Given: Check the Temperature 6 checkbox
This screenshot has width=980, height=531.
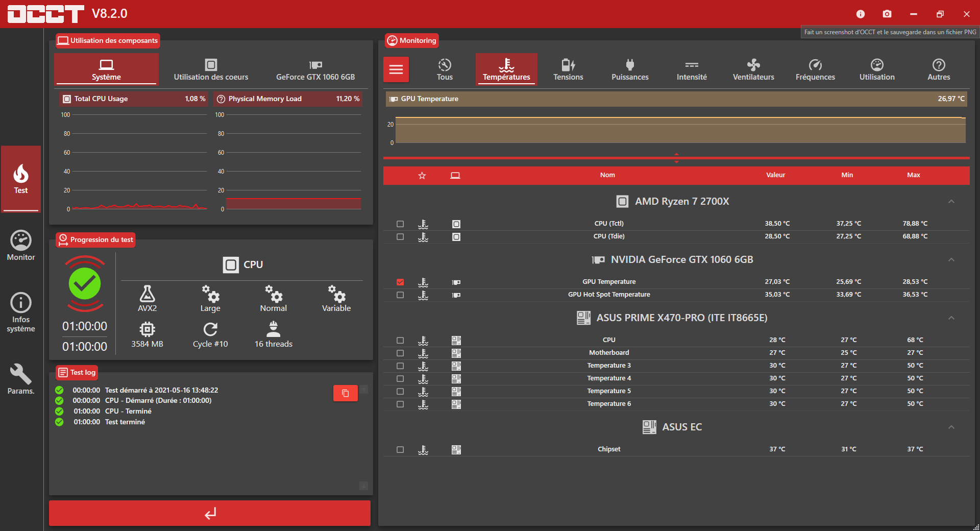Looking at the screenshot, I should coord(400,404).
